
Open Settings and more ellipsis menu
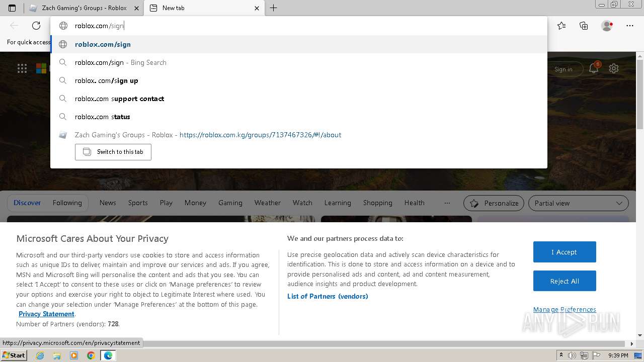click(630, 26)
